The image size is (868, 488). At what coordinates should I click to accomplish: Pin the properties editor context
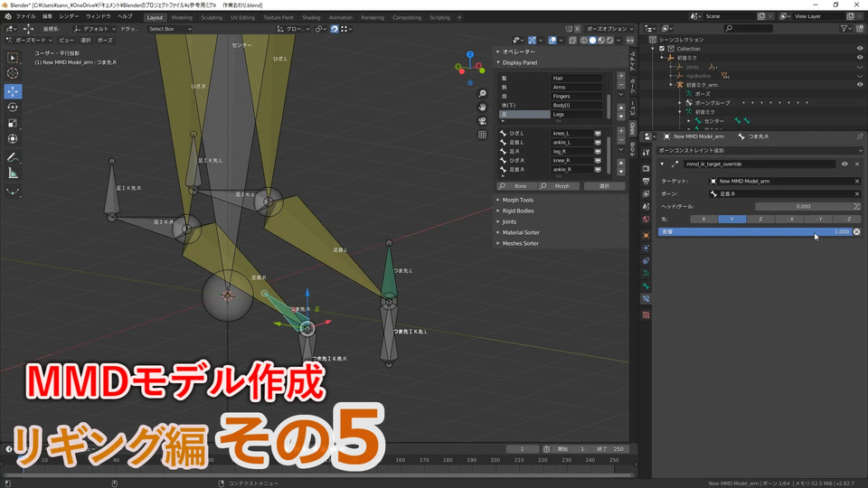(859, 136)
